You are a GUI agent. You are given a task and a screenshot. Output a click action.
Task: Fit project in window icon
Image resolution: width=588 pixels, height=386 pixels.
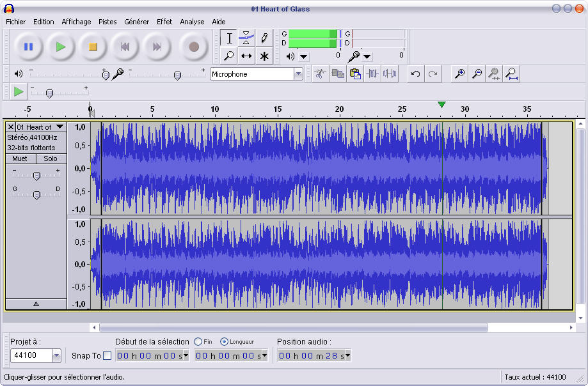(x=511, y=73)
